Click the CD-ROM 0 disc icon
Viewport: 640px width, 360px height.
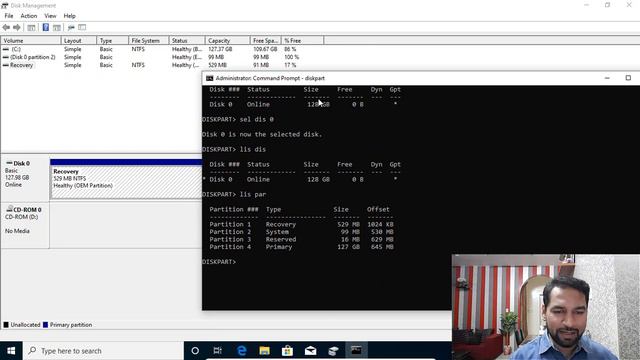[x=9, y=209]
